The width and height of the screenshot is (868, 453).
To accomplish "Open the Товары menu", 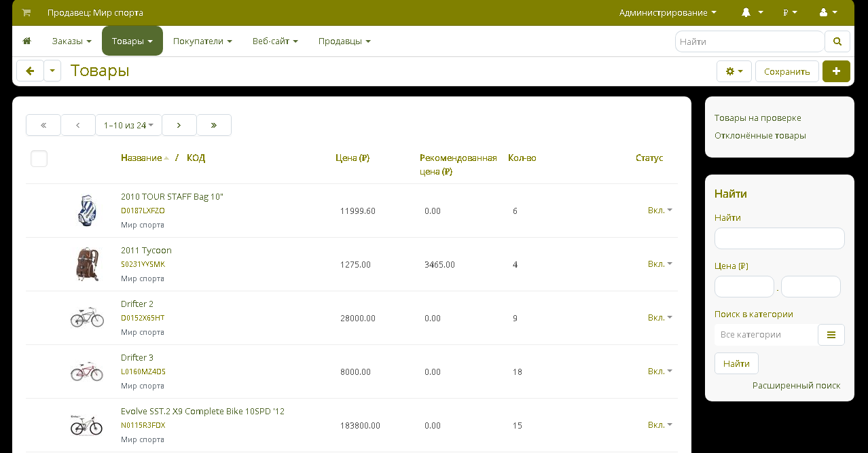I will [x=132, y=41].
